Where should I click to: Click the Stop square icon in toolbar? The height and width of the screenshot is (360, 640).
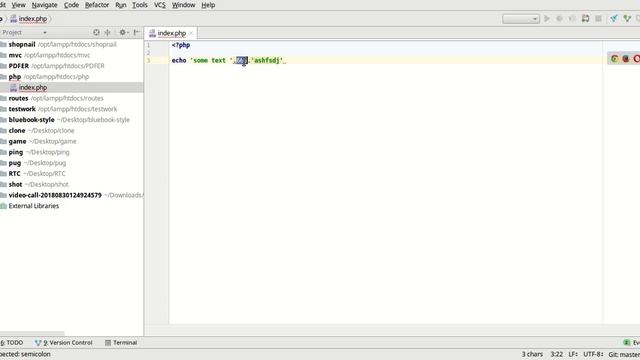[598, 18]
